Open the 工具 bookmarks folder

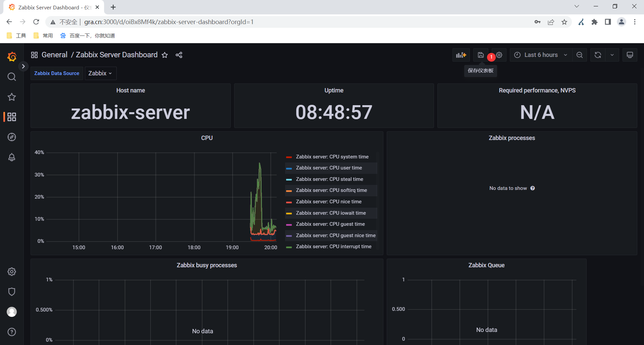(x=16, y=36)
